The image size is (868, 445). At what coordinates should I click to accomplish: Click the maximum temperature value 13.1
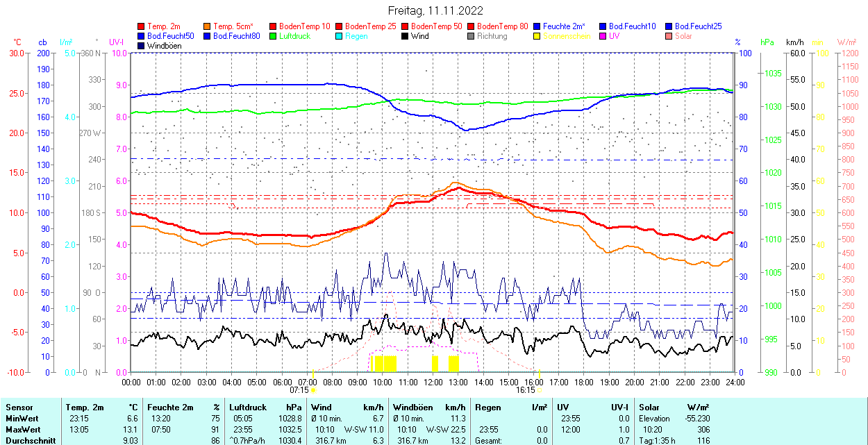(130, 430)
